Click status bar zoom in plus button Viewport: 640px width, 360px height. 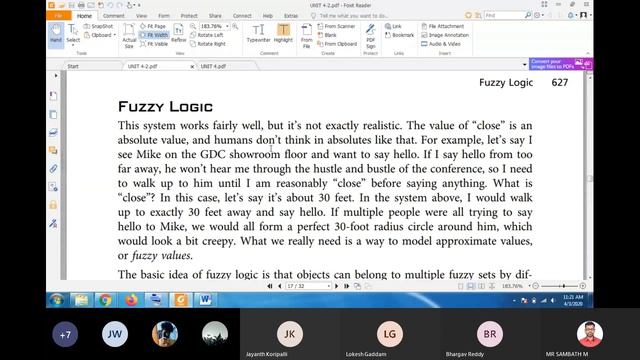coord(582,286)
